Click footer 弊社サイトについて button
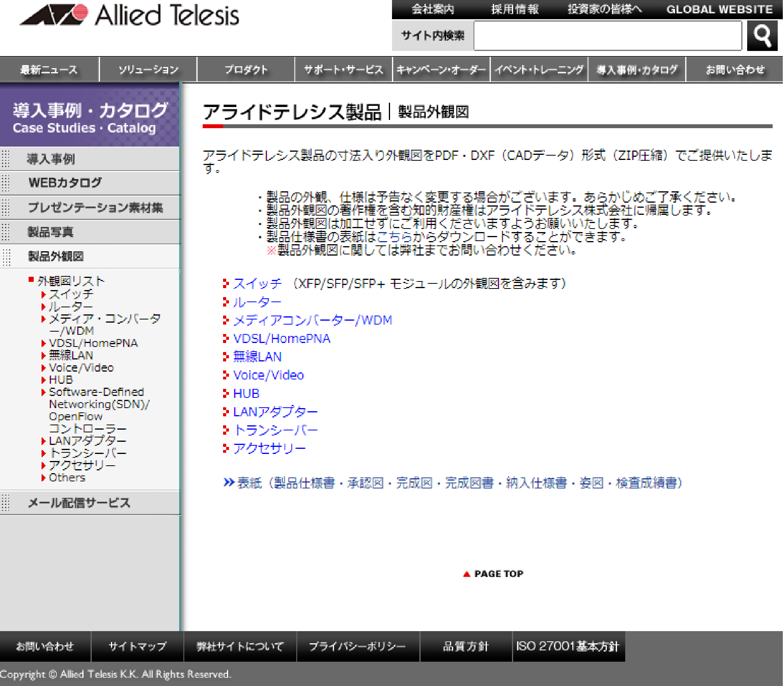The height and width of the screenshot is (686, 784). 240,646
